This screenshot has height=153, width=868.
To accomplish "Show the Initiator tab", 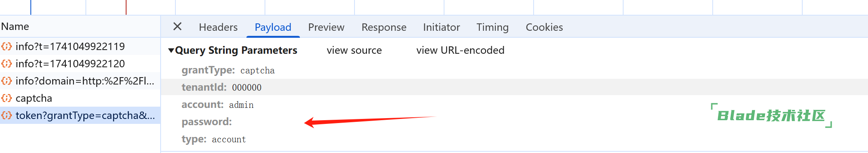I will pos(441,27).
